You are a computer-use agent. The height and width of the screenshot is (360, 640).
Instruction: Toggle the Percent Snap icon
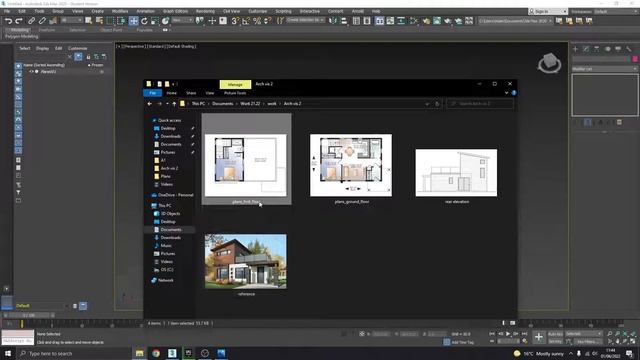pyautogui.click(x=257, y=21)
